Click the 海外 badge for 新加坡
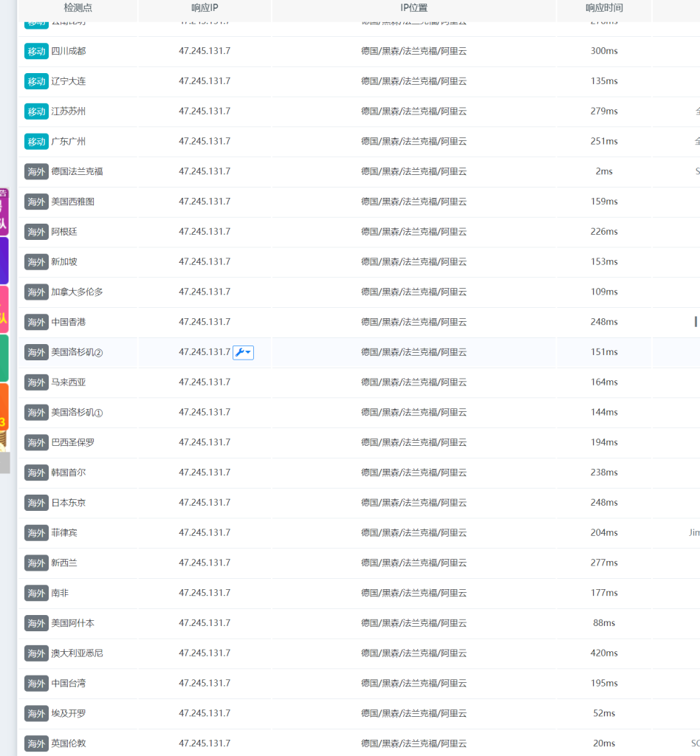 click(x=36, y=262)
